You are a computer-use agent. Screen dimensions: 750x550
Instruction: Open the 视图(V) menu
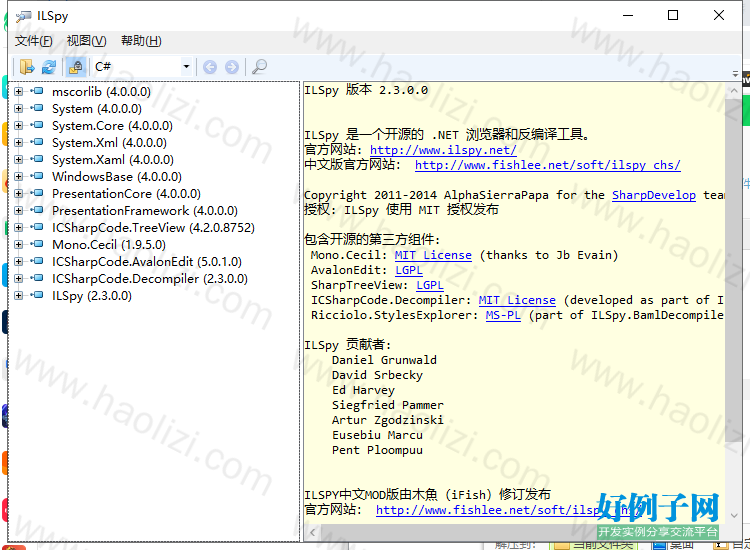[87, 41]
